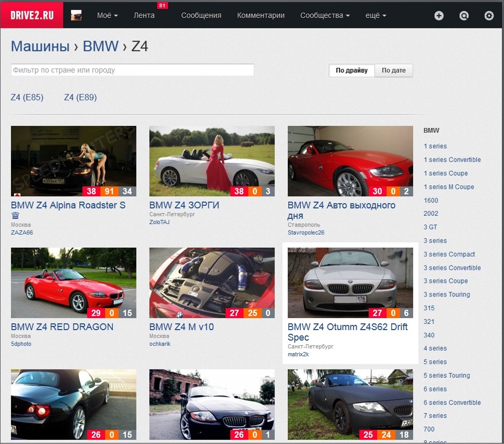504x444 pixels.
Task: Open your car avatar thumbnail in the navbar
Action: pyautogui.click(x=78, y=15)
